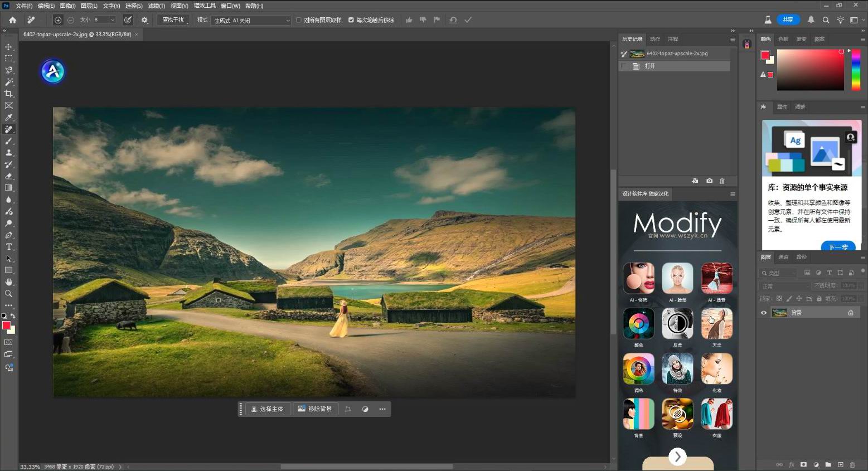
Task: Go to the Home screen icon
Action: (x=12, y=20)
